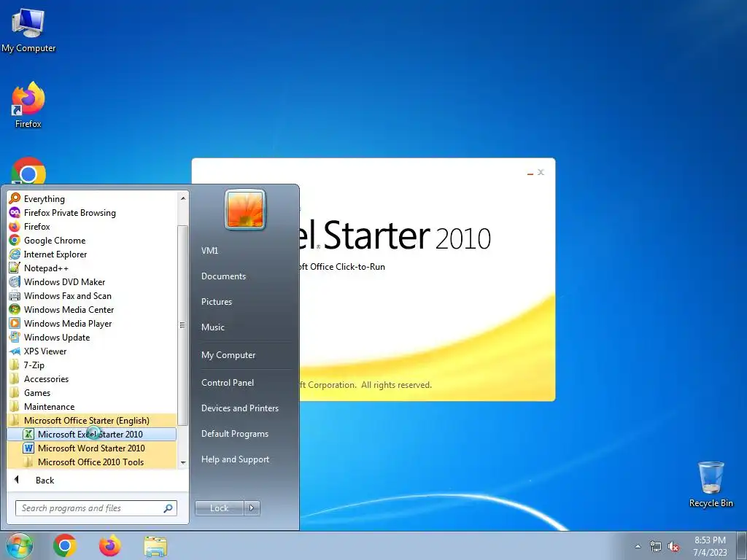Open Control Panel from Start menu
This screenshot has width=747, height=560.
(x=228, y=382)
